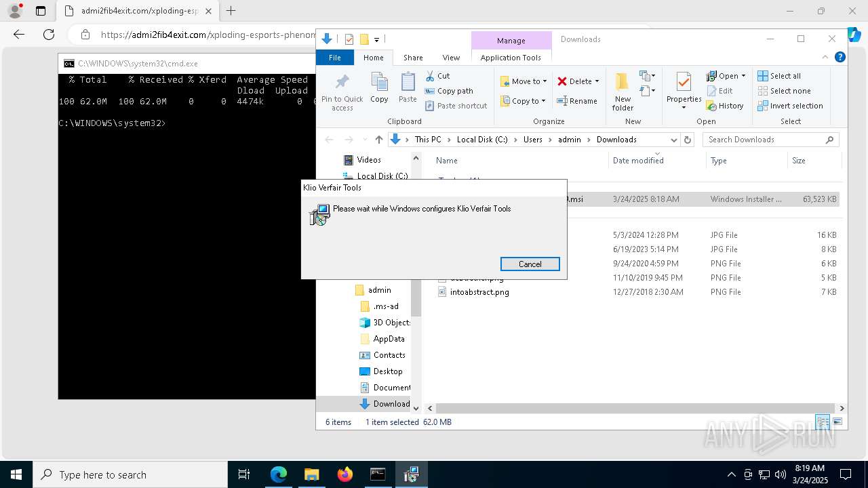Click Edit in the Open group
This screenshot has height=488, width=868.
[x=719, y=91]
